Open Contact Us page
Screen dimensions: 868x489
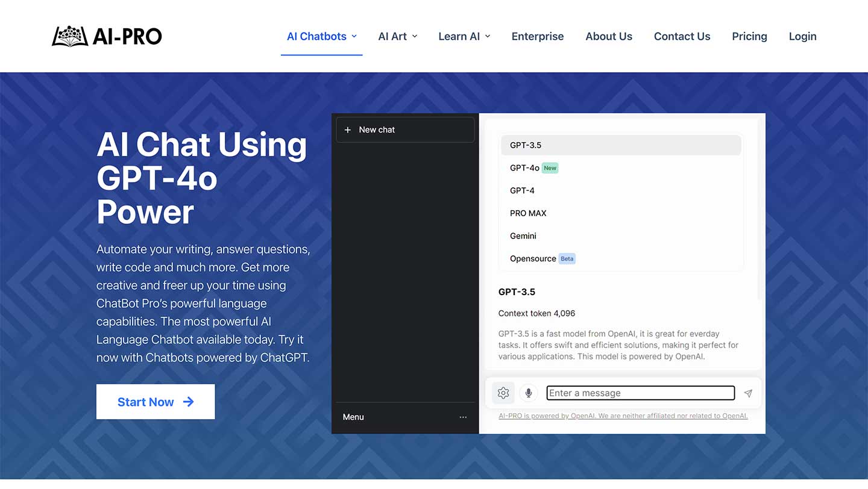click(x=682, y=36)
